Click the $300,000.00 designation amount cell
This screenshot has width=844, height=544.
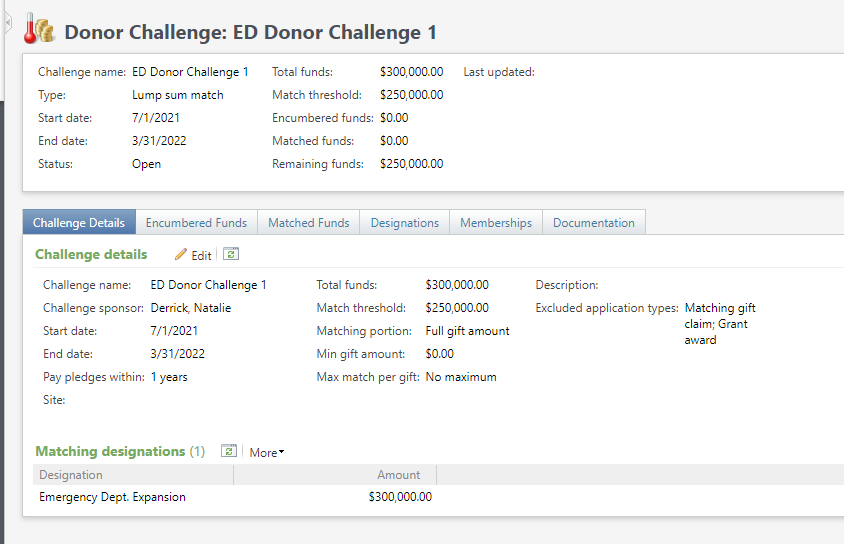400,497
